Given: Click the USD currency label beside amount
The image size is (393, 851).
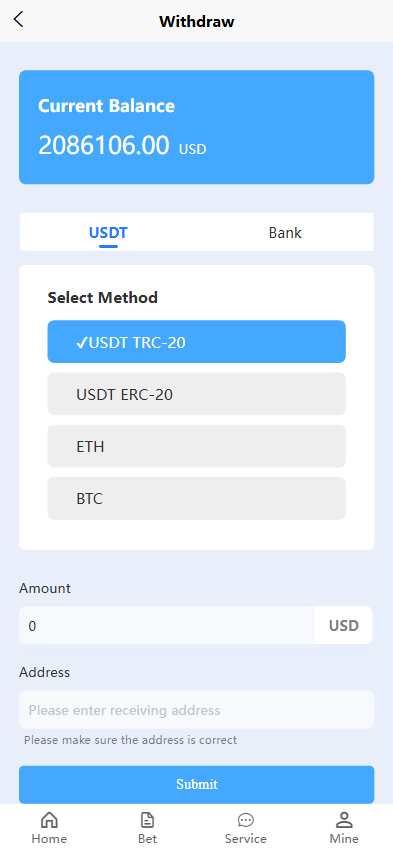Looking at the screenshot, I should point(344,625).
